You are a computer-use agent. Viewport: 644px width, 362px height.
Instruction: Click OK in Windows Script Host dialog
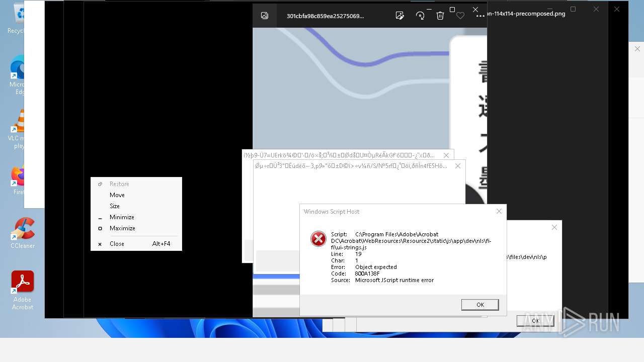480,305
